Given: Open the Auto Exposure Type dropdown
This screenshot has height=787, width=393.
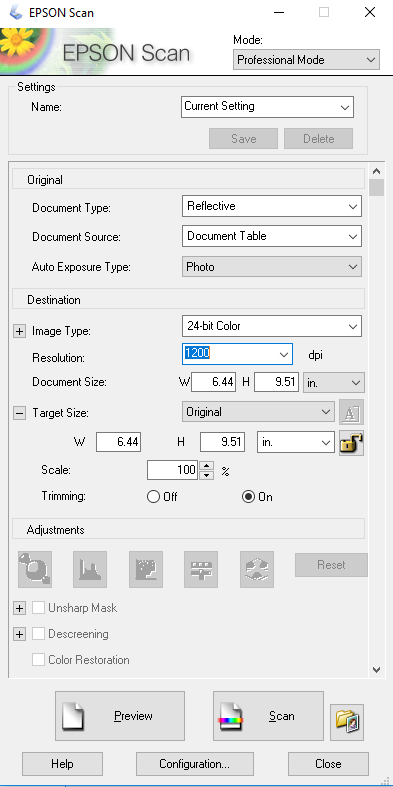Looking at the screenshot, I should point(272,267).
